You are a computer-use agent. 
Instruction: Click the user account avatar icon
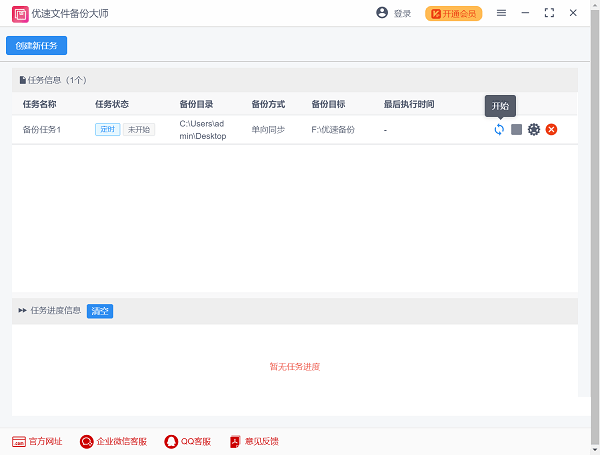pyautogui.click(x=382, y=13)
